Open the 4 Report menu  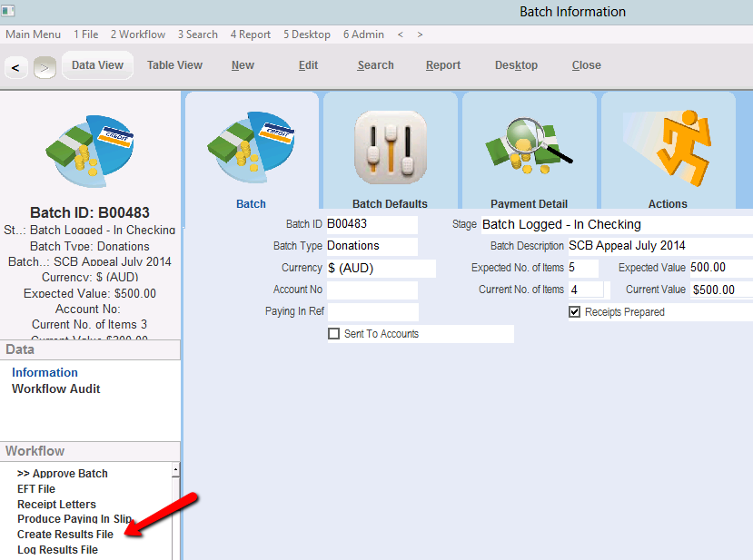(250, 34)
